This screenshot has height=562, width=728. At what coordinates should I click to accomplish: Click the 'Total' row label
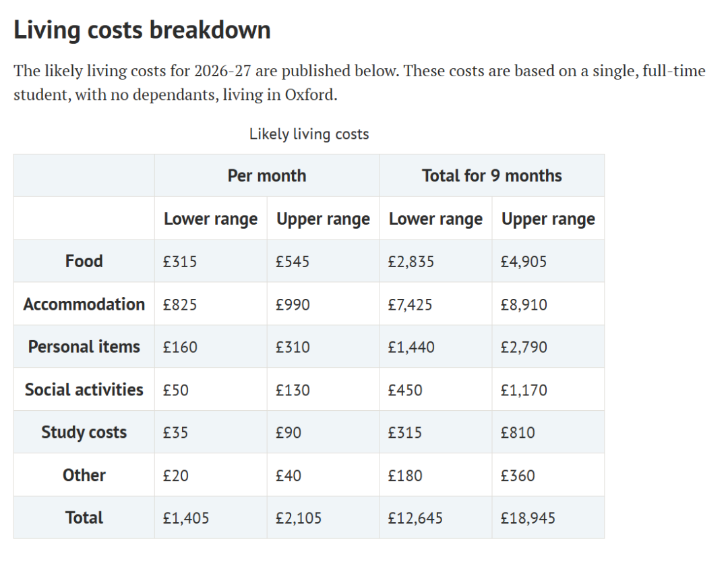tap(84, 517)
